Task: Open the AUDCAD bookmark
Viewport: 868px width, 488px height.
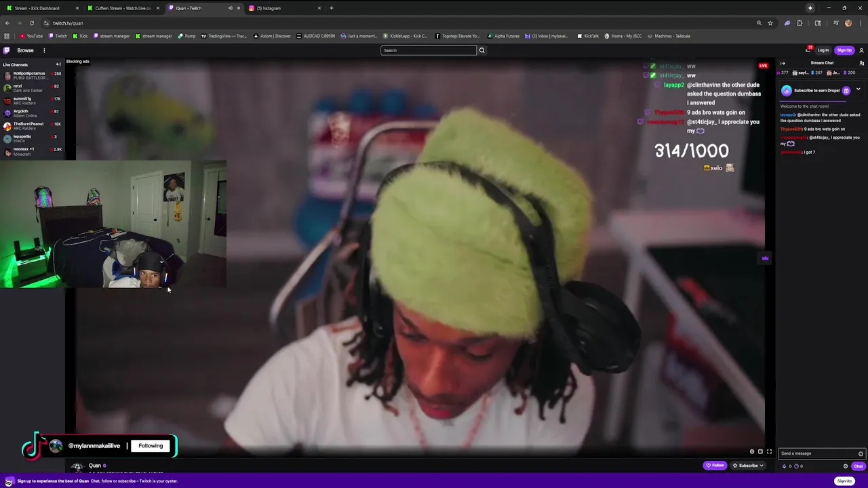Action: [x=316, y=36]
